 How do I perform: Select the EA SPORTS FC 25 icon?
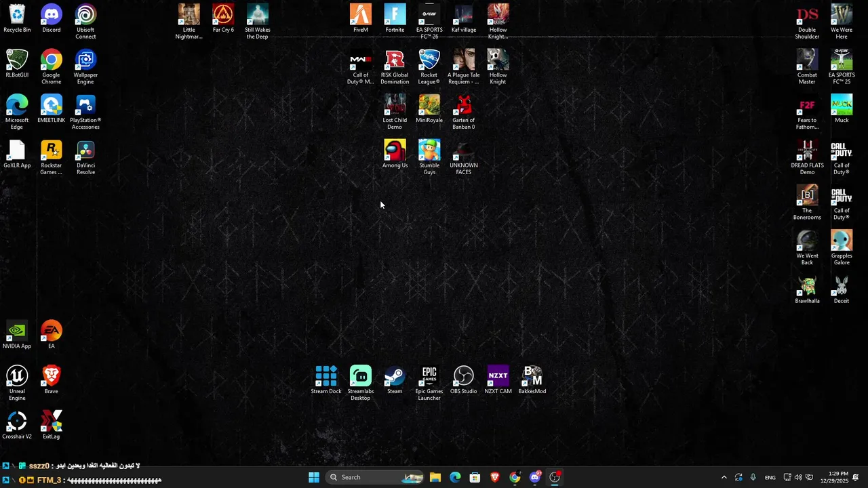[842, 67]
